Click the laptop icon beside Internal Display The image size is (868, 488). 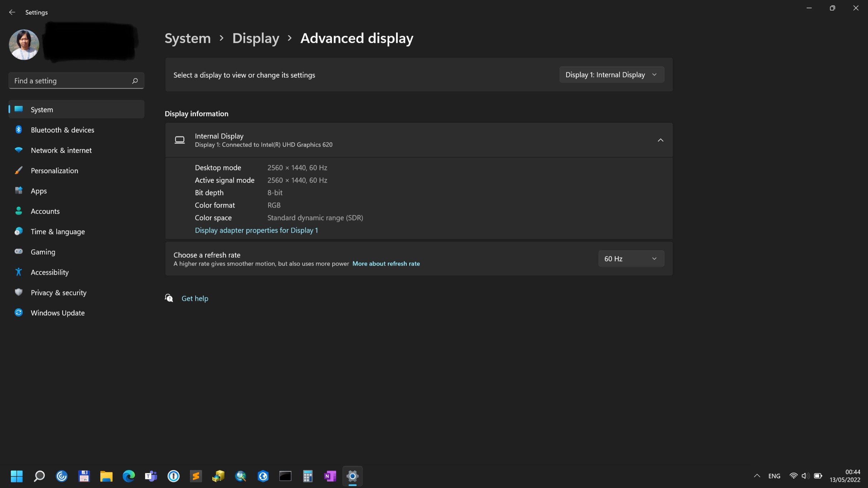click(180, 140)
